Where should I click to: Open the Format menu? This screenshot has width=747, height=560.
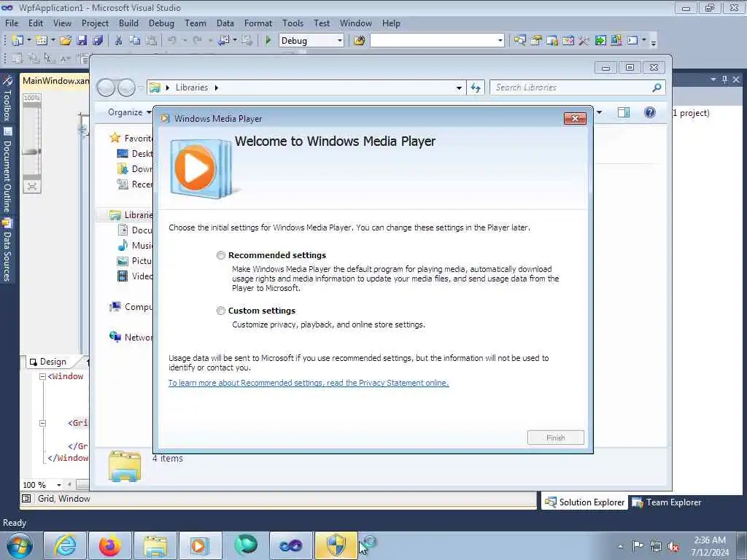[258, 23]
